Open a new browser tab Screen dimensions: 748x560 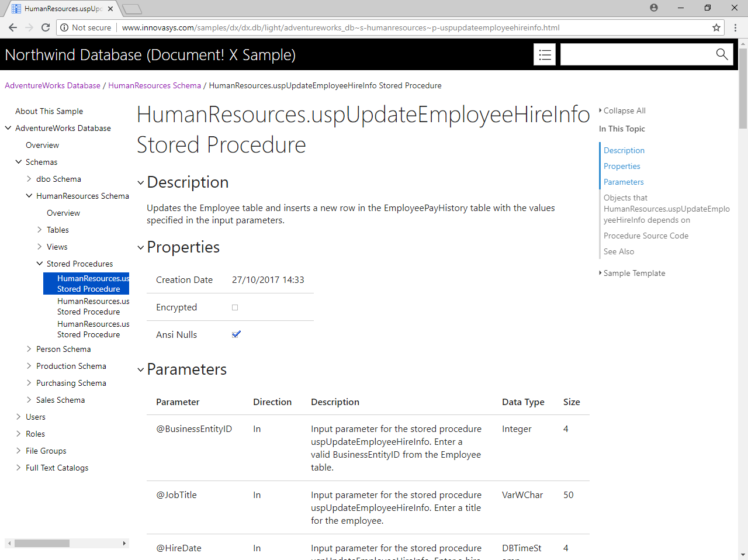tap(133, 9)
